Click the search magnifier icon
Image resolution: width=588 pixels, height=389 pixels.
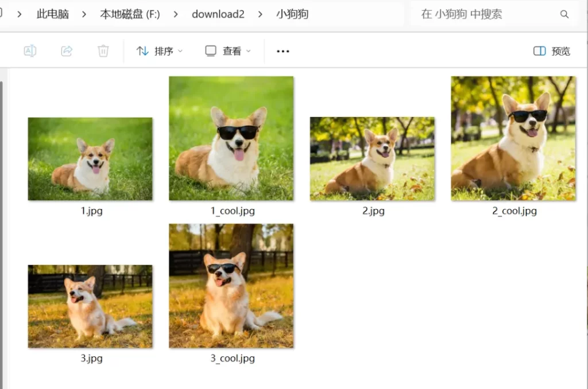pyautogui.click(x=564, y=14)
